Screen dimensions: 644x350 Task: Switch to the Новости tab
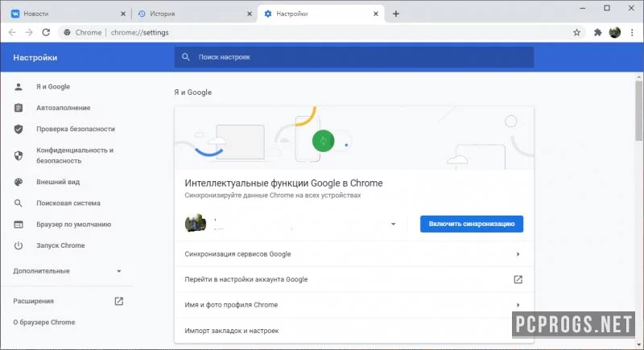[66, 14]
